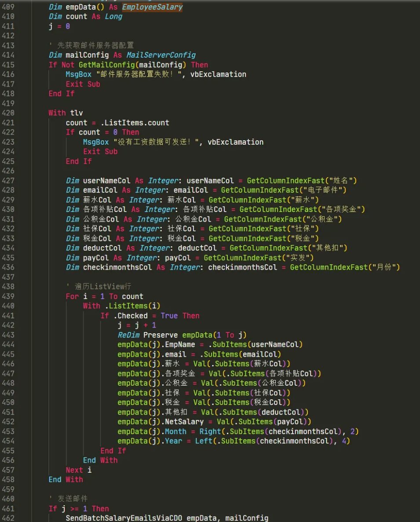Click the "实发" string argument
The width and height of the screenshot is (420, 522).
coord(298,258)
